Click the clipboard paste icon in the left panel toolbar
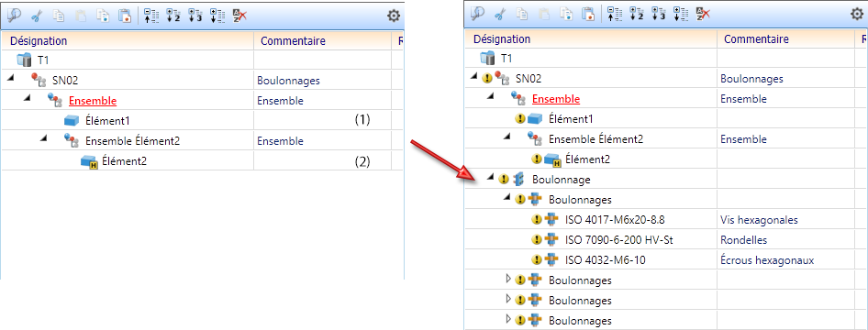Viewport: 868px width, 330px height. (80, 16)
